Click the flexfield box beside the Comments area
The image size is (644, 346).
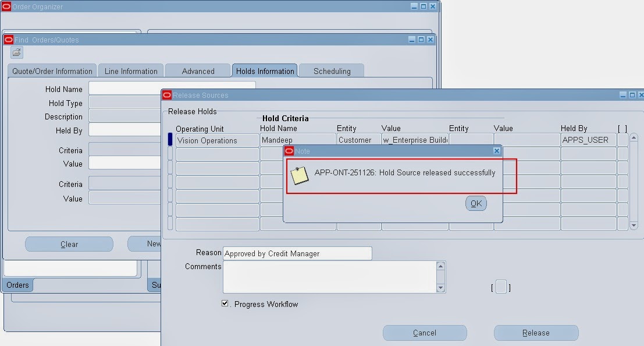pyautogui.click(x=500, y=287)
